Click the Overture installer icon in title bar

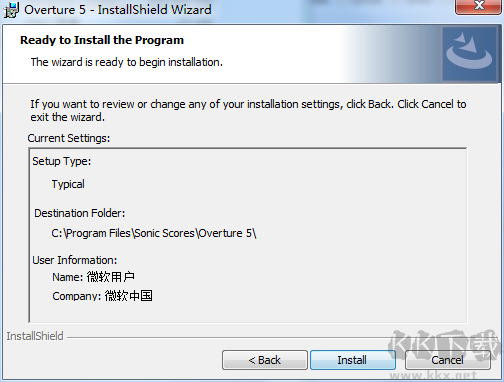click(11, 10)
